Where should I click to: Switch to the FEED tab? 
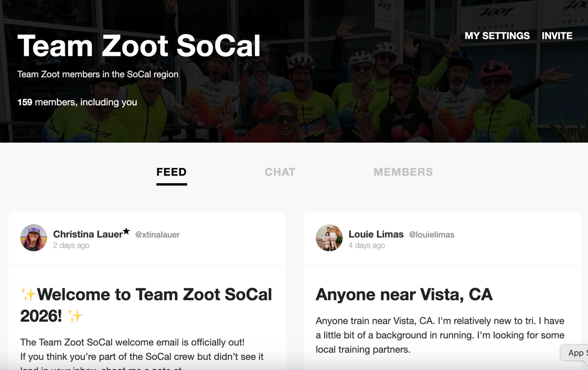[x=171, y=172]
